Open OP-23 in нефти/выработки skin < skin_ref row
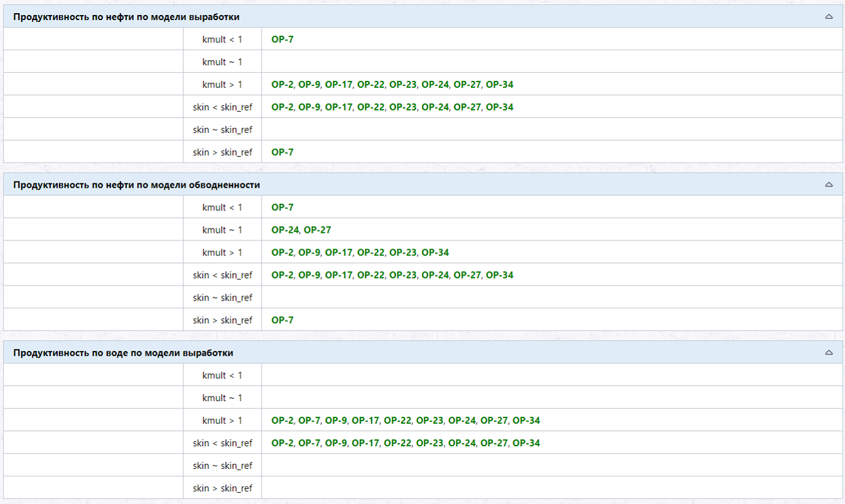 click(x=403, y=107)
